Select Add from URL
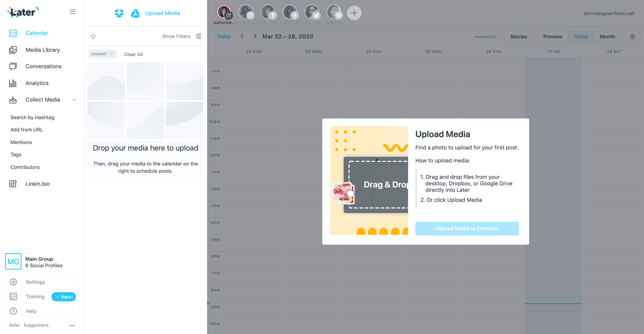644x334 pixels. click(26, 129)
